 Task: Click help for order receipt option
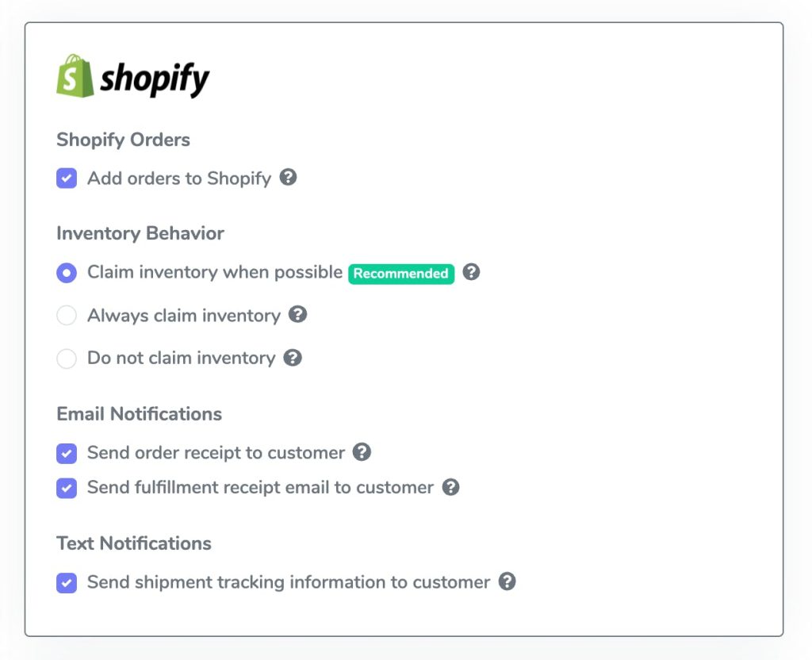coord(362,452)
